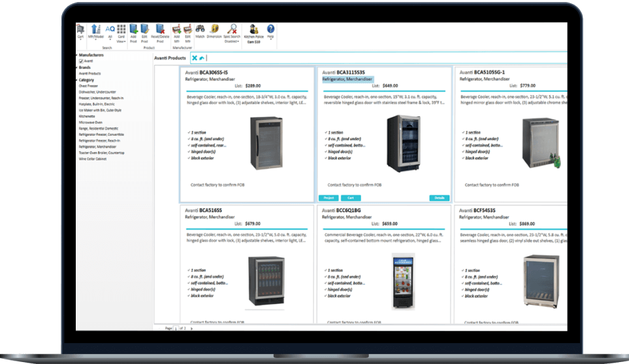Select the Avanti Products brand filter
This screenshot has height=364, width=629.
click(x=90, y=74)
